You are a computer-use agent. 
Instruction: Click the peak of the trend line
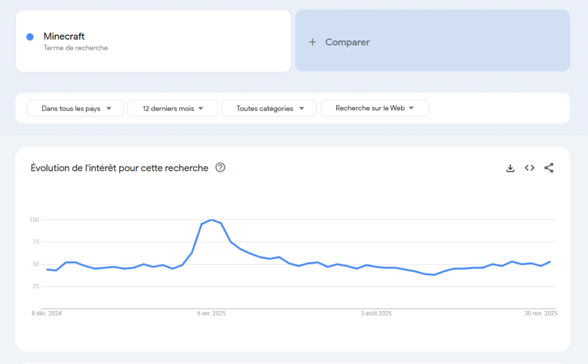[x=212, y=220]
